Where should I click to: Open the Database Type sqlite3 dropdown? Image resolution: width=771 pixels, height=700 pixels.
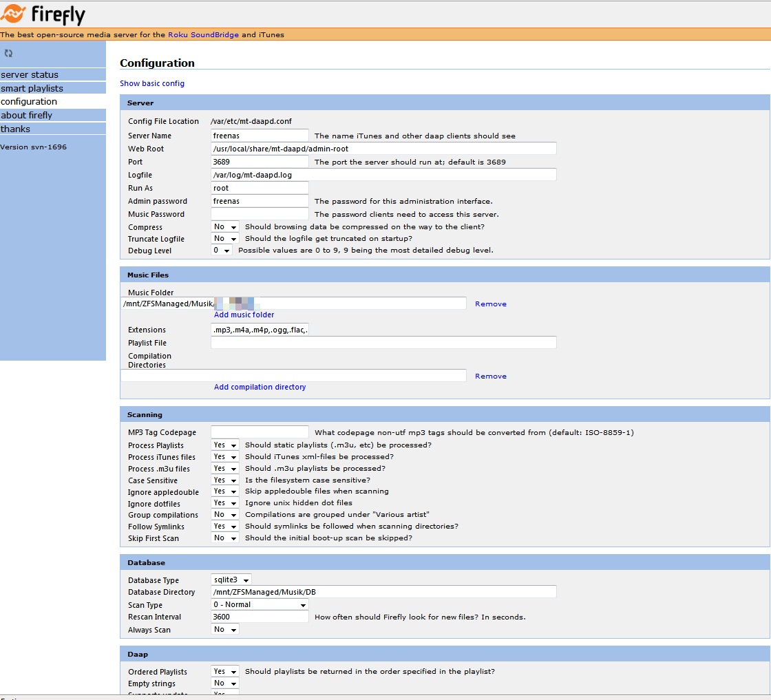[231, 580]
